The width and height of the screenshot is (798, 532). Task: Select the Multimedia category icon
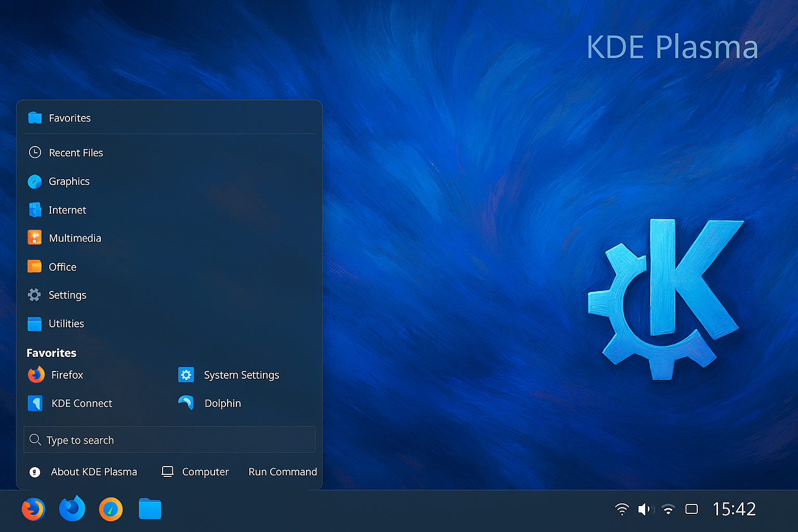pyautogui.click(x=35, y=237)
